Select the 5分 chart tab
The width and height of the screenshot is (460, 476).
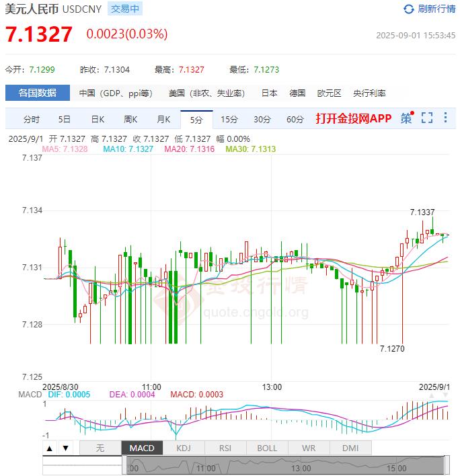pos(196,120)
